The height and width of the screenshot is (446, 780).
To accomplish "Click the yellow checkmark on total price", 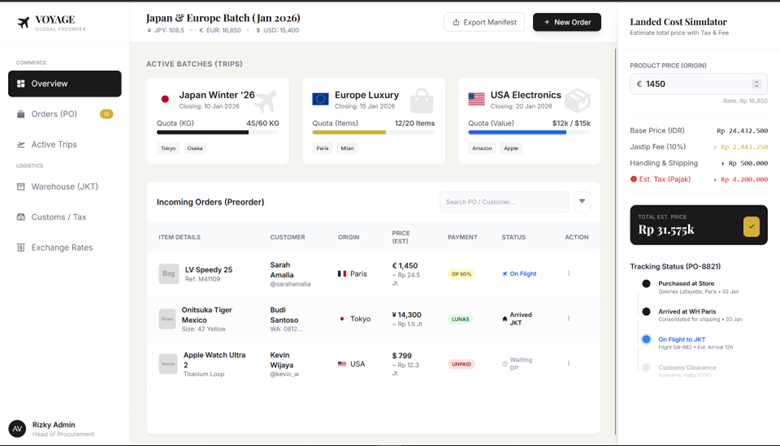I will pos(752,227).
